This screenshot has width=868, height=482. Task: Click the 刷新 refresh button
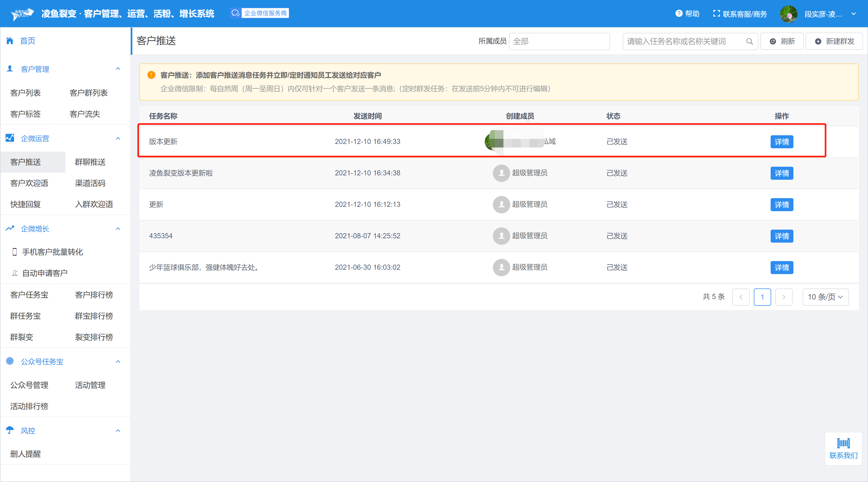pos(782,41)
